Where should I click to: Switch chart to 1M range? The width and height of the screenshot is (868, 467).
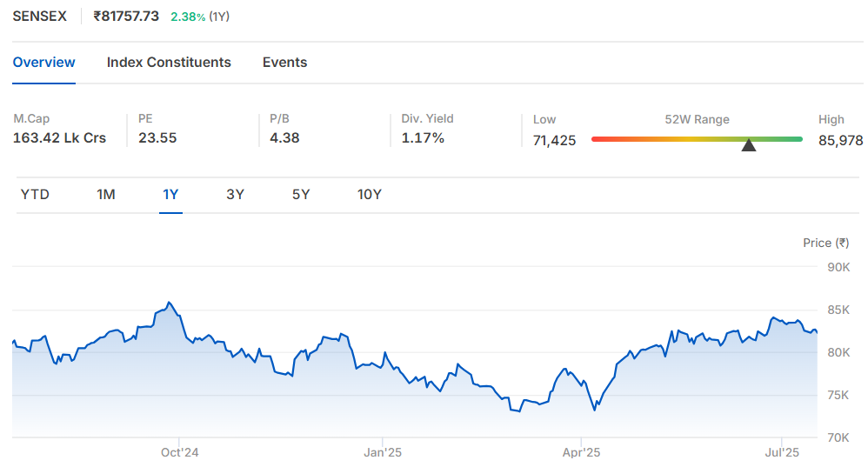tap(106, 194)
